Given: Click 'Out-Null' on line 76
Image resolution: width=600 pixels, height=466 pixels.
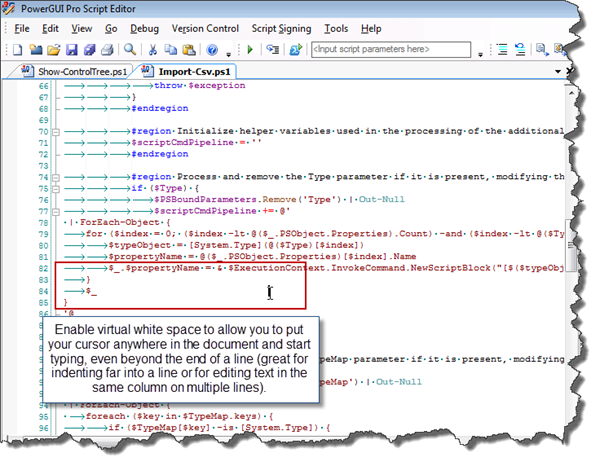Looking at the screenshot, I should (382, 199).
